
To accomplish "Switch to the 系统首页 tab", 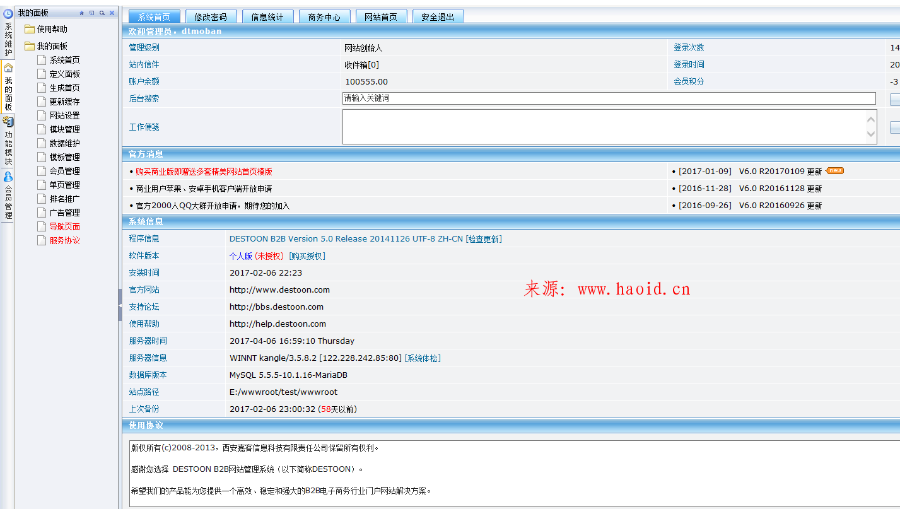I will [154, 17].
